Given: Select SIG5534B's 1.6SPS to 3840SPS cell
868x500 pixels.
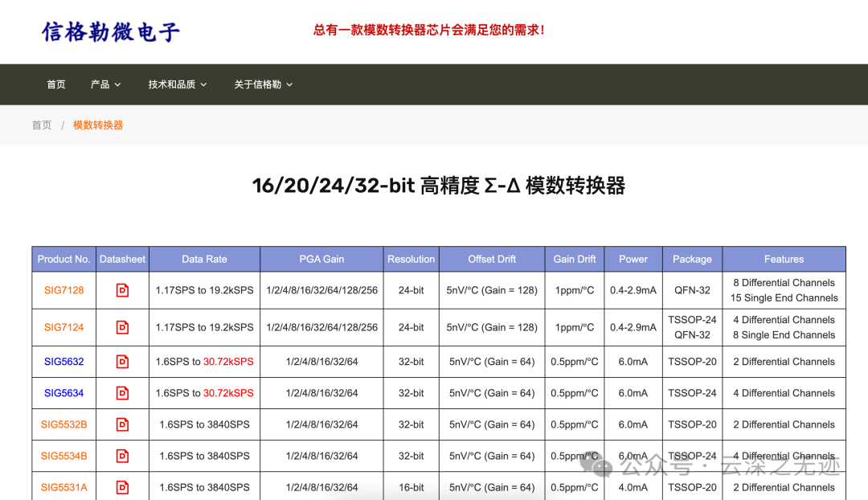Looking at the screenshot, I should click(204, 457).
